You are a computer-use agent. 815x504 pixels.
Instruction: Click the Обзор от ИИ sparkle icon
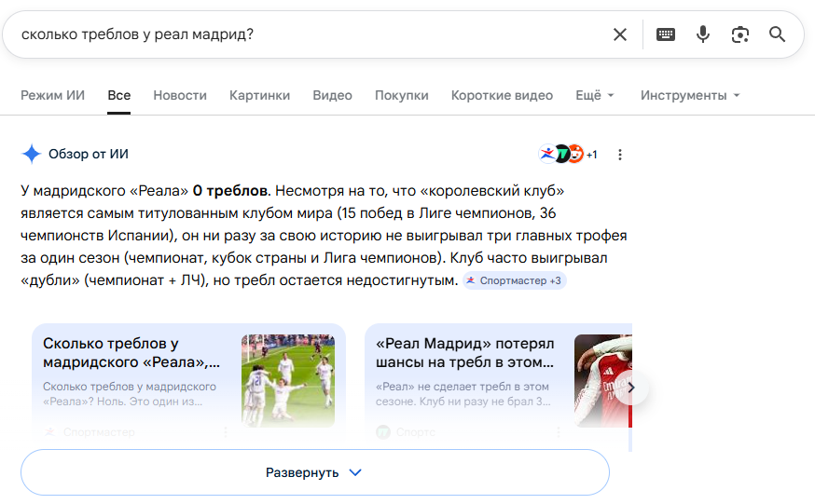pyautogui.click(x=31, y=154)
